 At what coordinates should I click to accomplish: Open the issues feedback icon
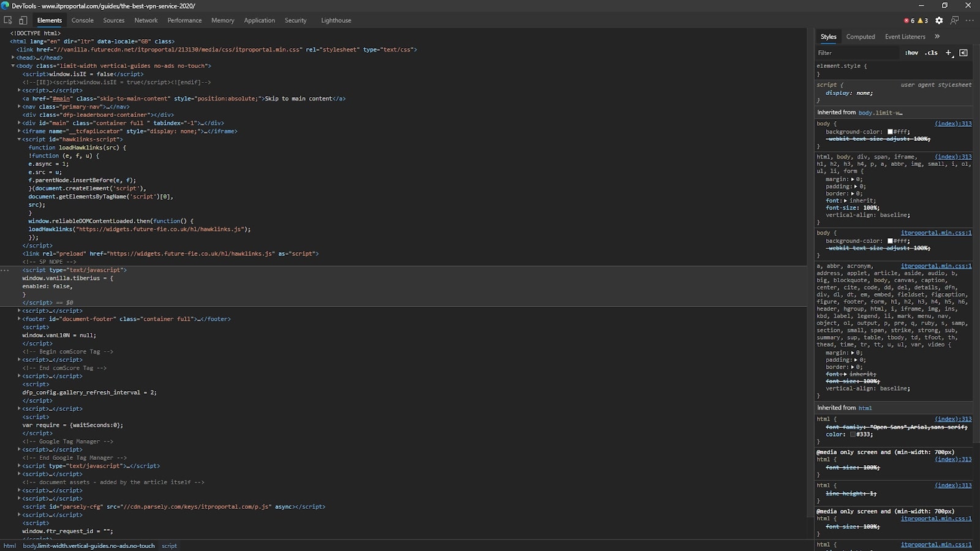(954, 20)
